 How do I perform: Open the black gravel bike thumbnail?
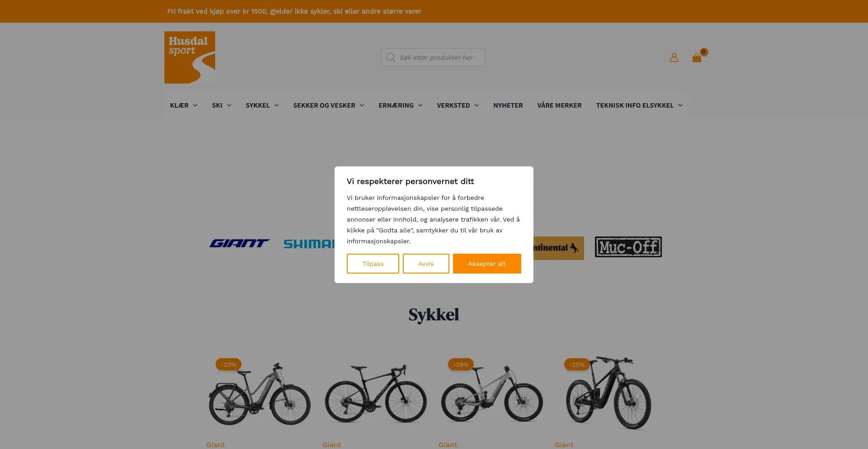coord(376,392)
